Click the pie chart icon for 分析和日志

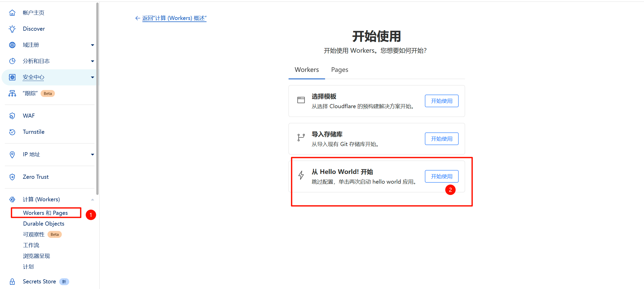(x=12, y=61)
